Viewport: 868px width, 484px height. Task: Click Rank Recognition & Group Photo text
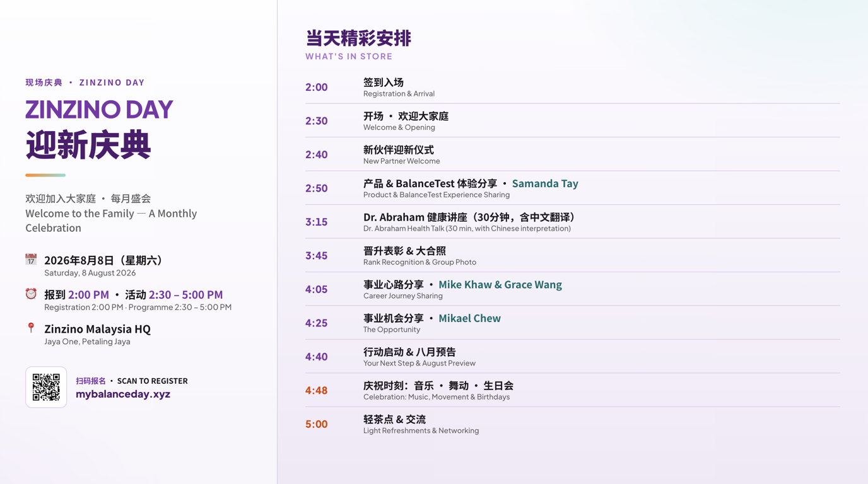pos(419,262)
